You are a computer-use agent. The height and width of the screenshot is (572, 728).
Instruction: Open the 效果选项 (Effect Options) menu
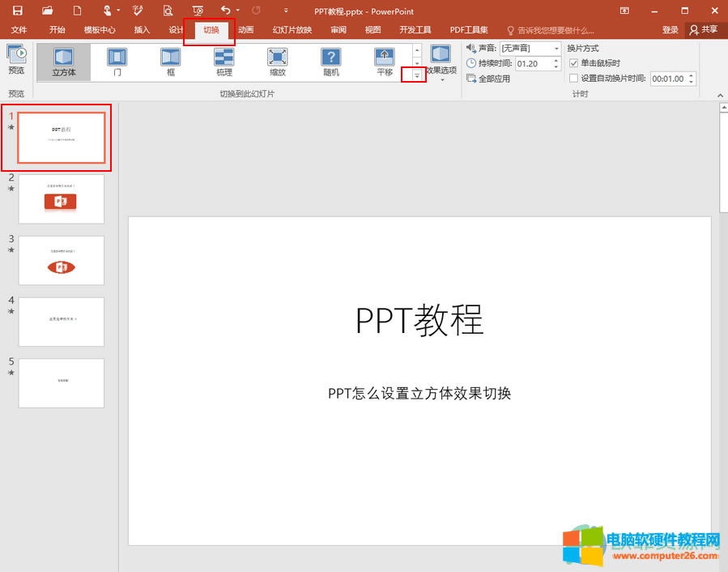(441, 62)
